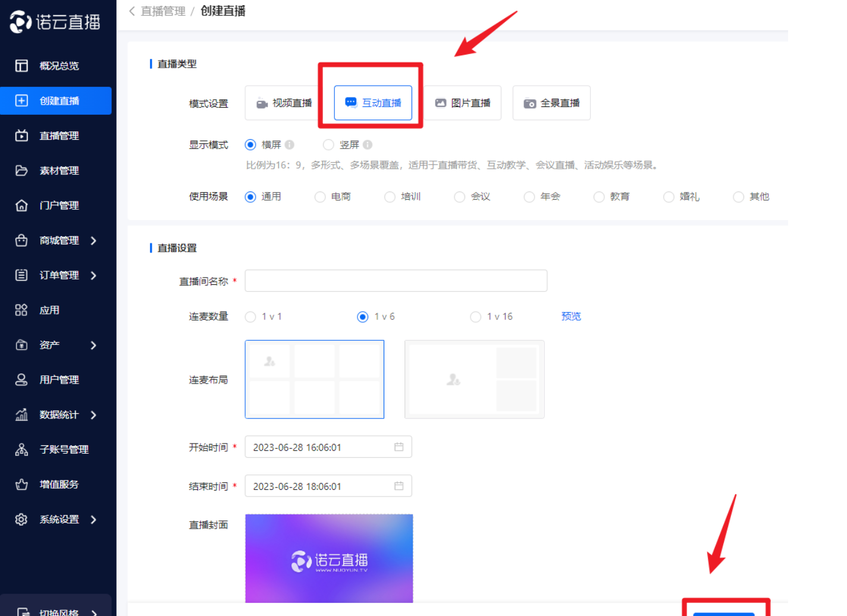Viewport: 847px width, 616px height.
Task: Click the 直播间名称 input field
Action: (396, 281)
